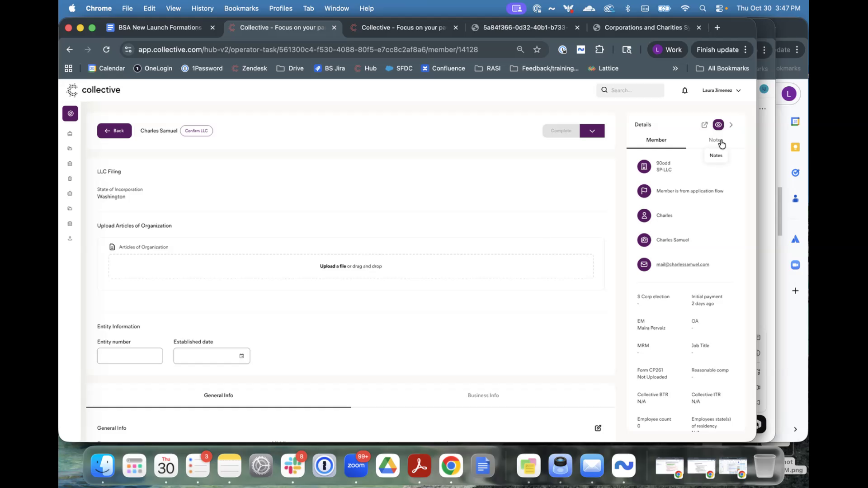Open the notifications bell icon

(x=684, y=90)
